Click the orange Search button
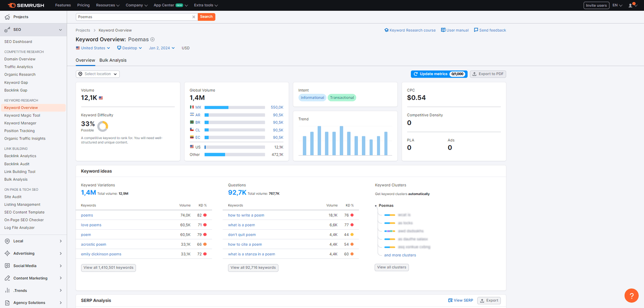 (x=206, y=17)
